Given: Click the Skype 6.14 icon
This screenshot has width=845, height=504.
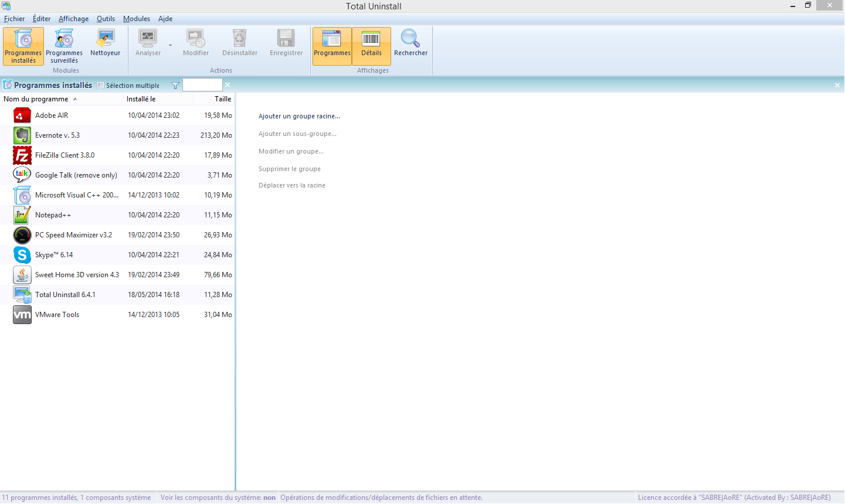Looking at the screenshot, I should (22, 255).
